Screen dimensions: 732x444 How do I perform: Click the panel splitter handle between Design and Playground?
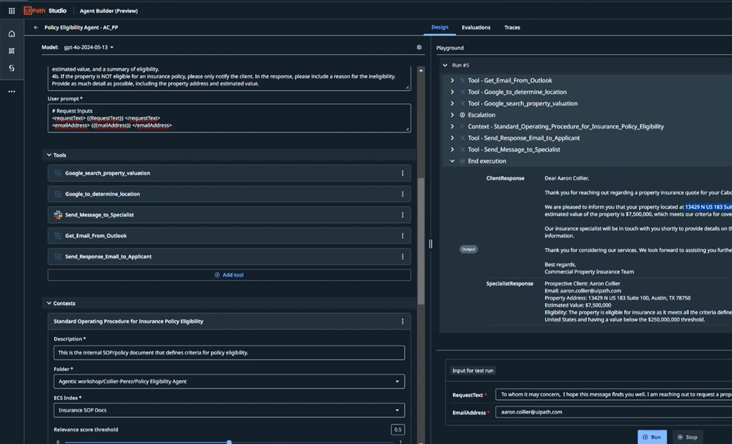[430, 244]
